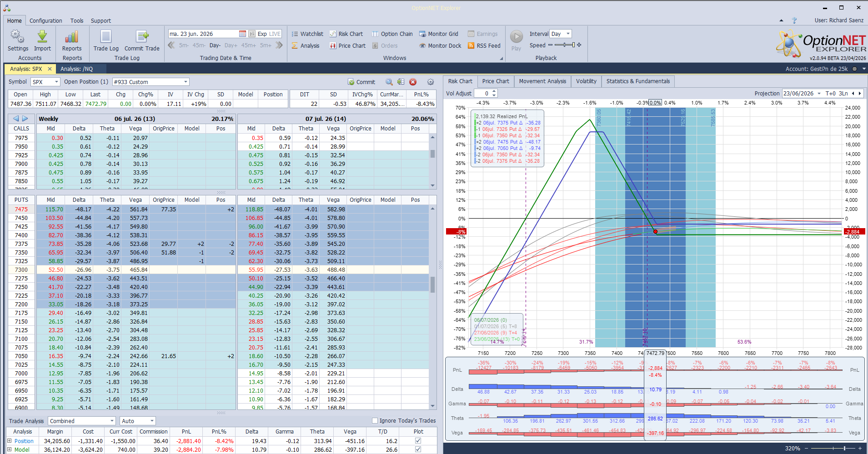Image resolution: width=868 pixels, height=454 pixels.
Task: Increase playback speed with plus button
Action: [579, 45]
